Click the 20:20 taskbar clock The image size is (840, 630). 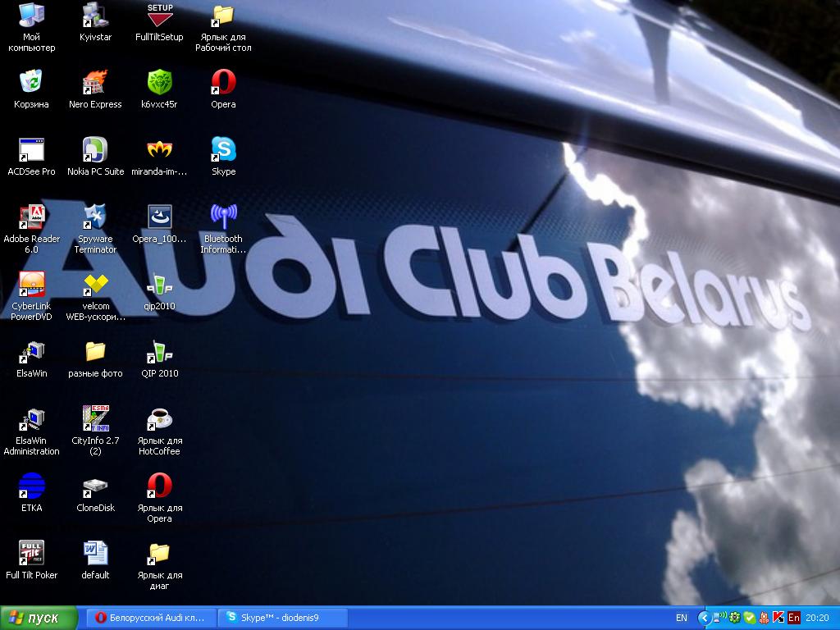(817, 618)
